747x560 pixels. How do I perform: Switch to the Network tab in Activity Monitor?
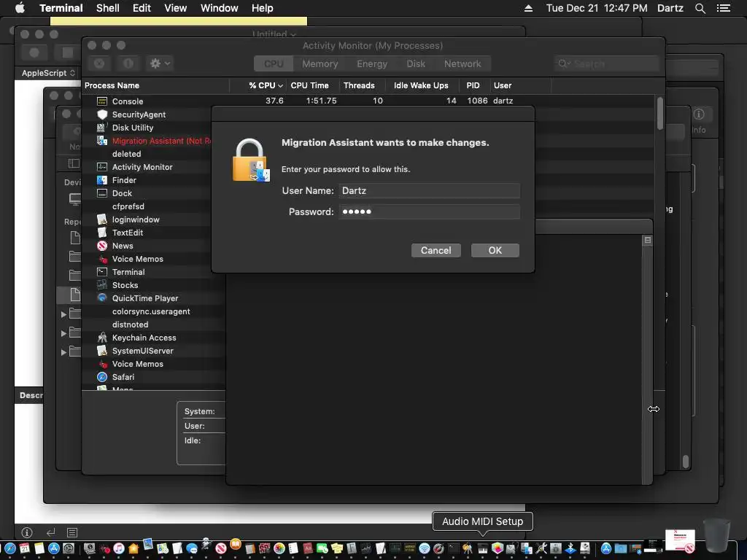click(x=462, y=64)
